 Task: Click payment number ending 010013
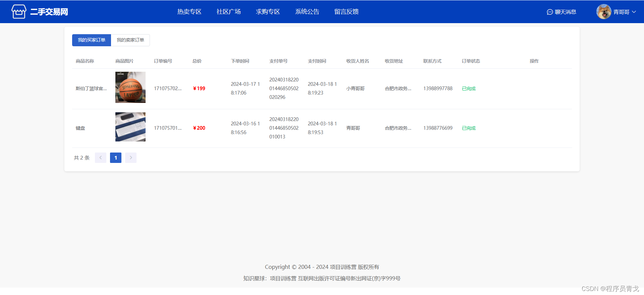point(284,128)
